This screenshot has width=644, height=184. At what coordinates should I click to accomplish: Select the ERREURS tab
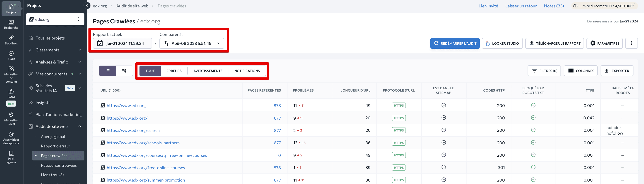point(174,71)
